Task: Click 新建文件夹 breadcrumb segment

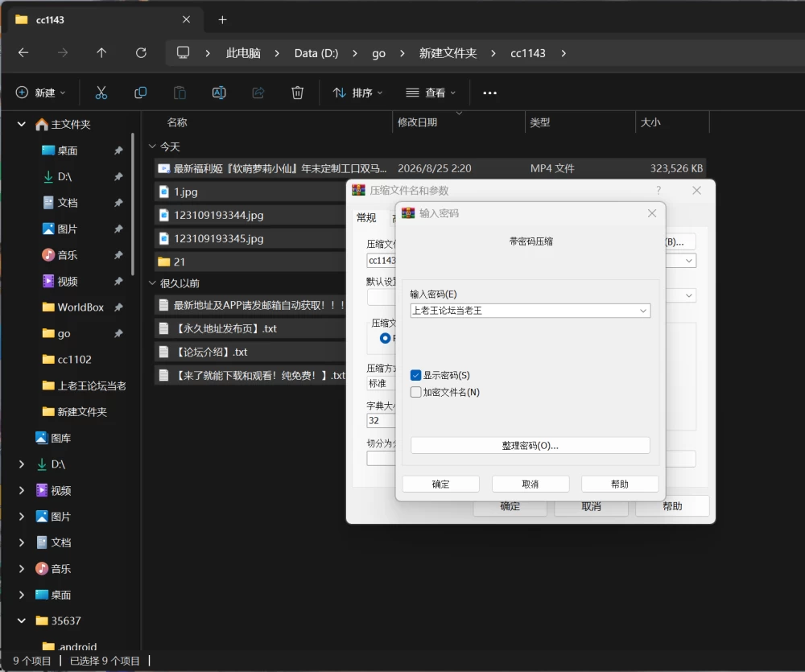Action: pos(448,53)
